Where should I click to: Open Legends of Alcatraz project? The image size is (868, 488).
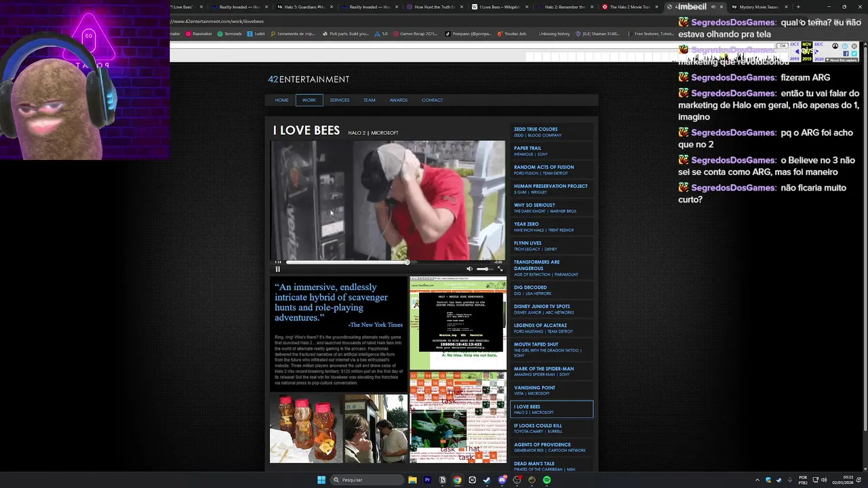point(551,328)
